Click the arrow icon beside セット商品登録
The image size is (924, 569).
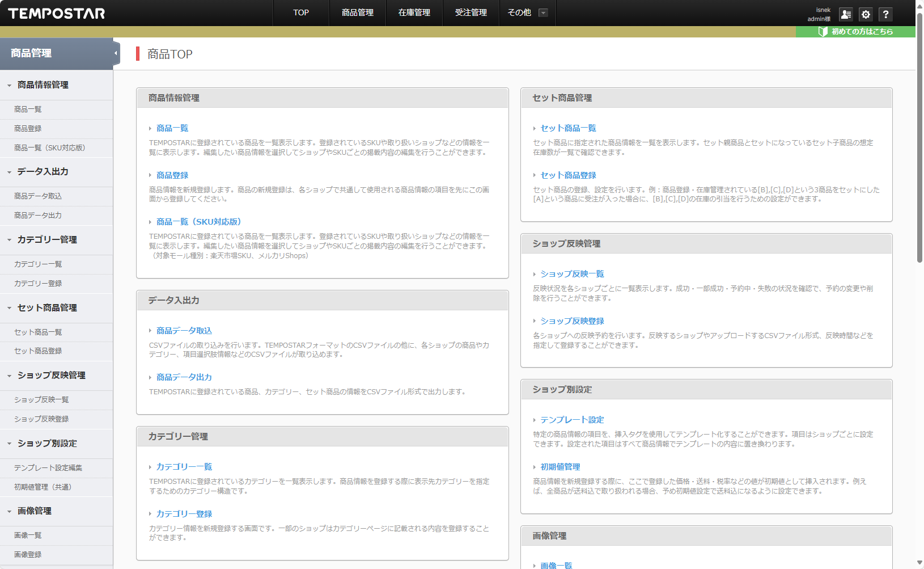(534, 175)
